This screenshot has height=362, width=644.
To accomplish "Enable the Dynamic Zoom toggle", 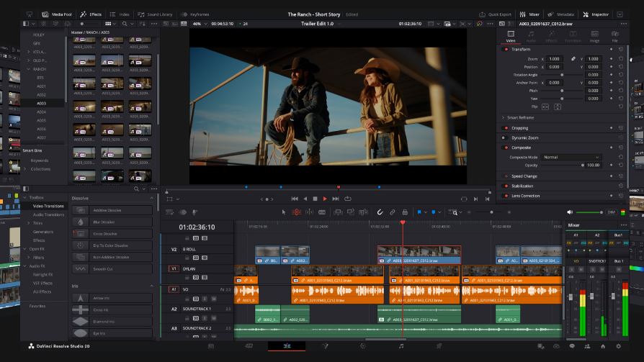I will [x=505, y=137].
